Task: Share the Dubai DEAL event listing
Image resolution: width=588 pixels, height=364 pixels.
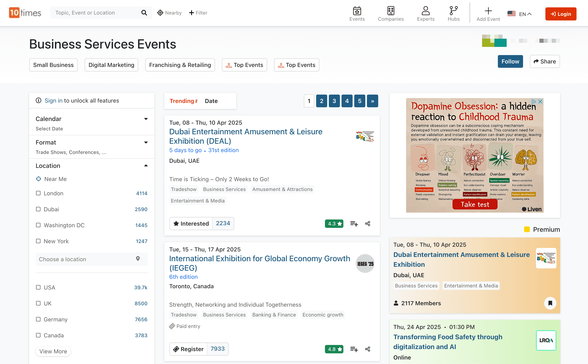Action: click(x=367, y=224)
